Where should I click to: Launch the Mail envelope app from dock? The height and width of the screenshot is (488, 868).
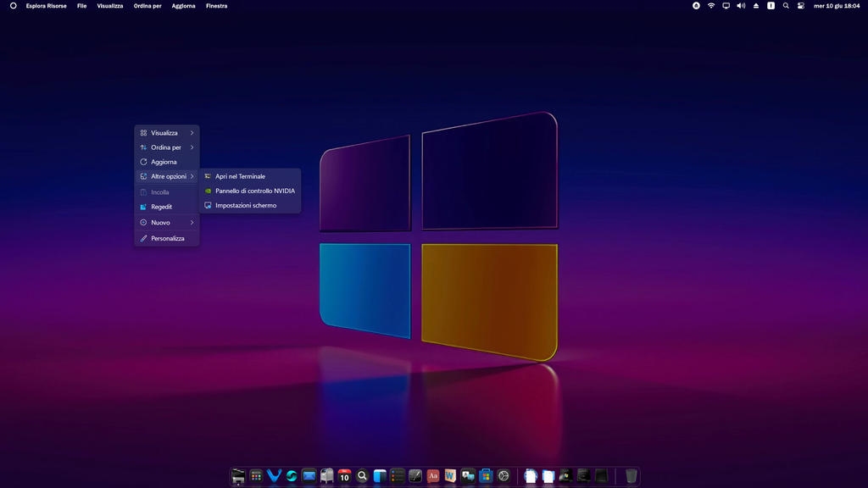point(309,476)
